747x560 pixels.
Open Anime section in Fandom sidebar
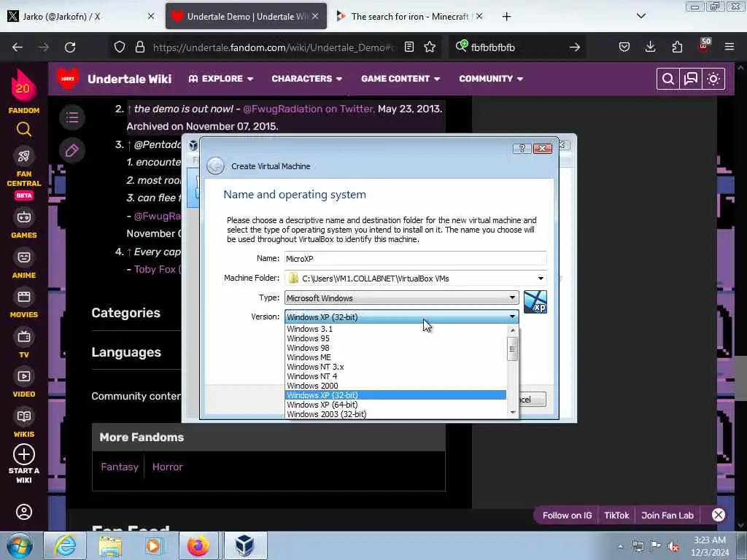pos(24,263)
